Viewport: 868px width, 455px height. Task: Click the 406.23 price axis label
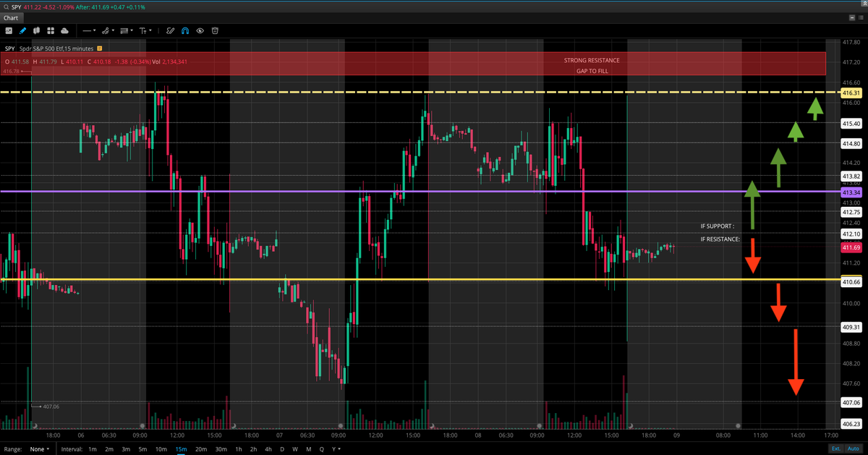tap(852, 424)
